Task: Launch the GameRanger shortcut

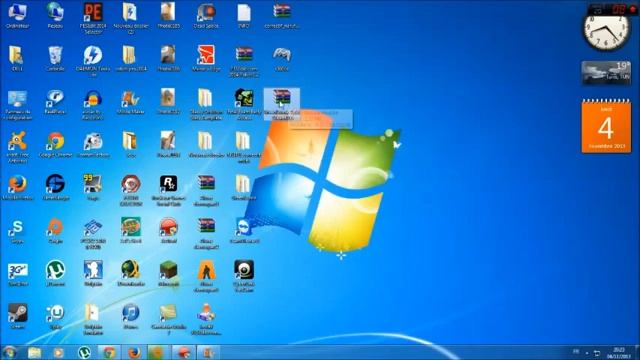Action: tap(55, 187)
